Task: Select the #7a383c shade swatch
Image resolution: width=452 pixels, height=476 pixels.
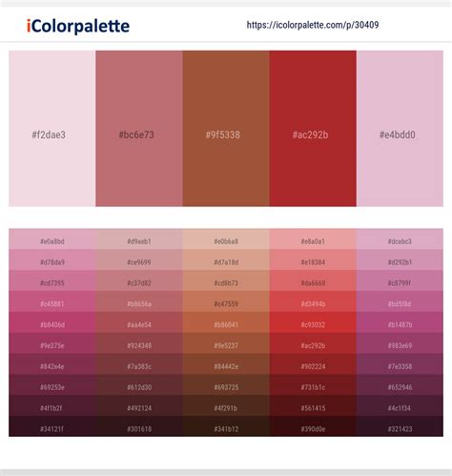Action: [x=139, y=363]
